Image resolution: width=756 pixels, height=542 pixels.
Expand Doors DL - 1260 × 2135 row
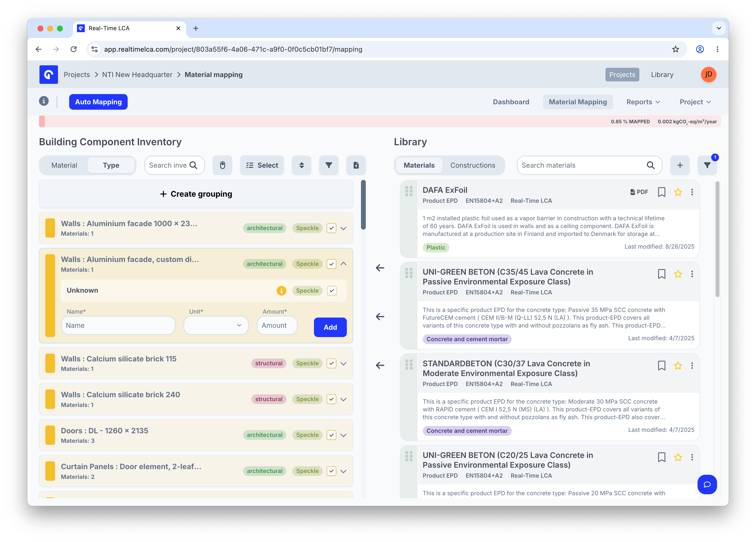pyautogui.click(x=343, y=435)
